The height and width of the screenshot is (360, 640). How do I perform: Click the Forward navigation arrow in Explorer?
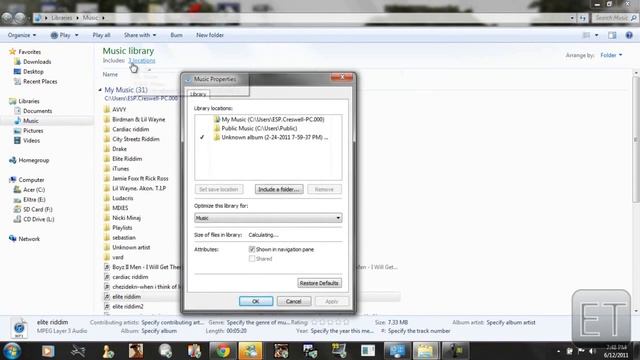pyautogui.click(x=20, y=18)
